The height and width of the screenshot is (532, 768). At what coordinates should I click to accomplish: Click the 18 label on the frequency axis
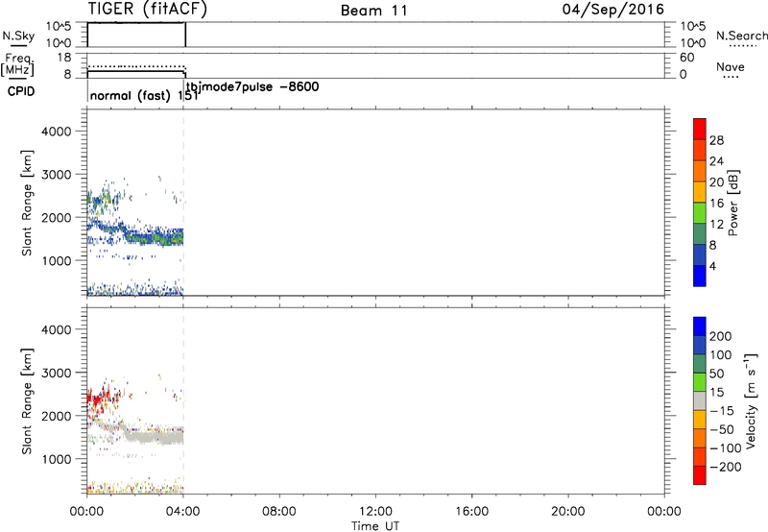[64, 58]
